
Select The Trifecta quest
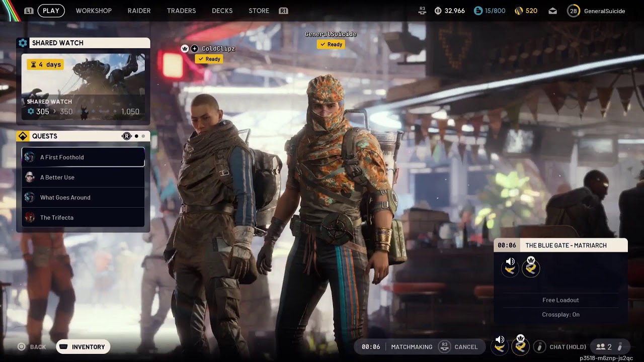(x=83, y=217)
